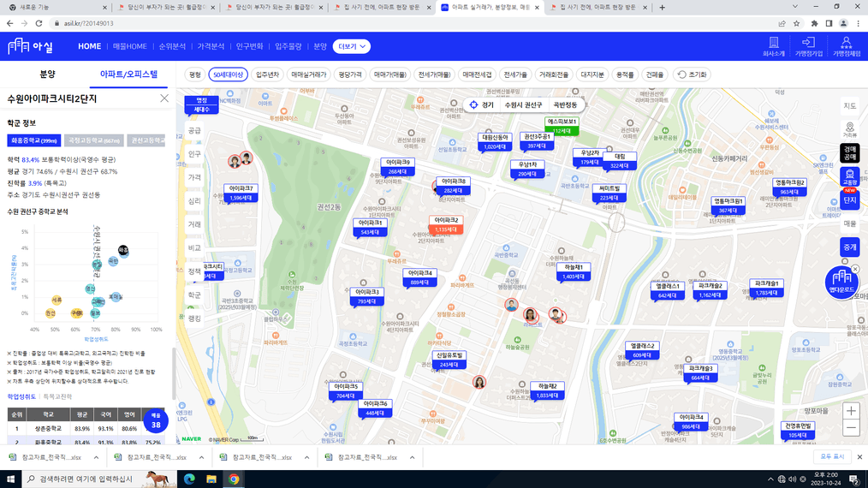Open the 경기 region selector
The width and height of the screenshot is (868, 488).
[487, 104]
